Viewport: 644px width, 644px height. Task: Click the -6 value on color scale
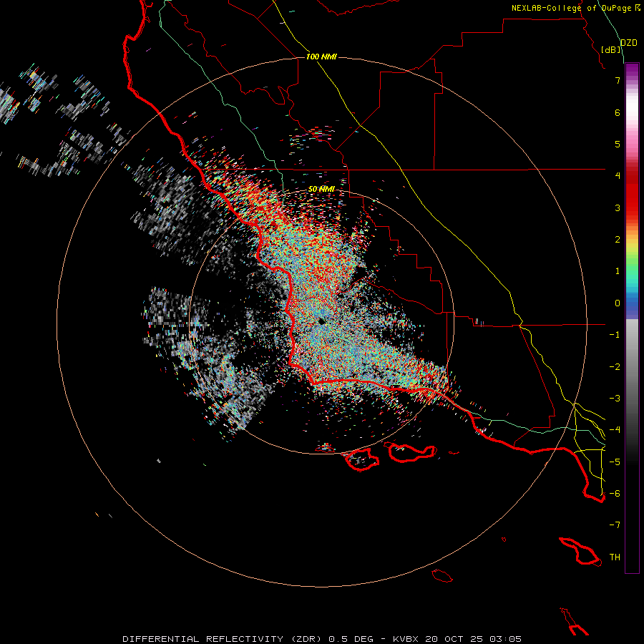tap(615, 494)
